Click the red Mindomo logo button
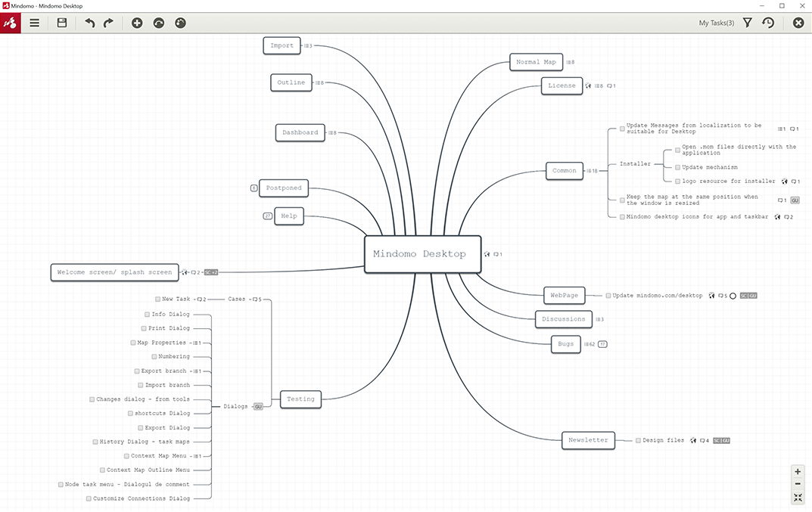812x512 pixels. coord(11,23)
